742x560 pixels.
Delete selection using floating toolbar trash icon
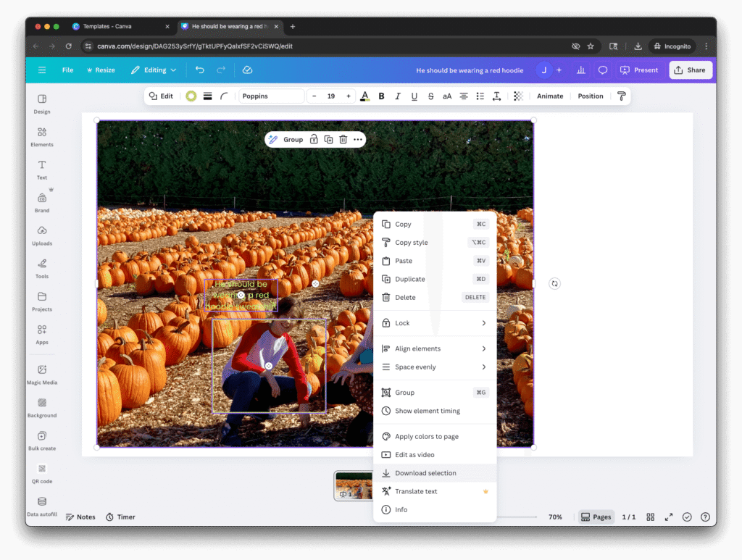pos(343,140)
